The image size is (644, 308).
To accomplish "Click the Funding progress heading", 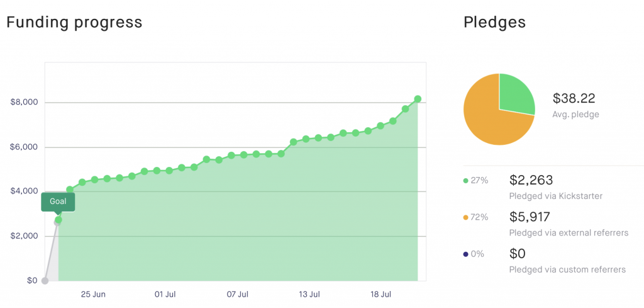I will click(x=74, y=22).
